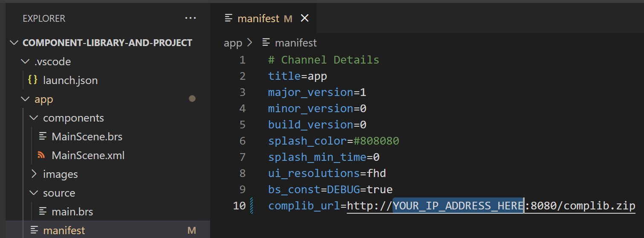The height and width of the screenshot is (238, 644).
Task: Click the breadcrumb manifest file icon
Action: tap(266, 43)
